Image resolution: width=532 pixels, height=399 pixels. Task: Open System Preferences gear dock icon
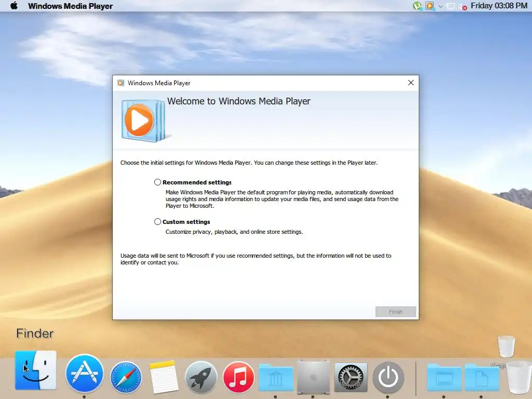351,377
